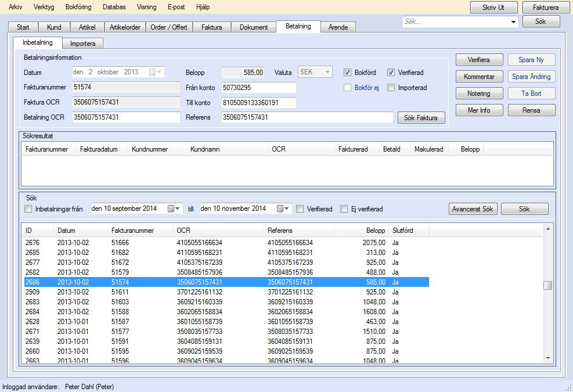
Task: Check the Inbetalningar från checkbox
Action: [28, 209]
